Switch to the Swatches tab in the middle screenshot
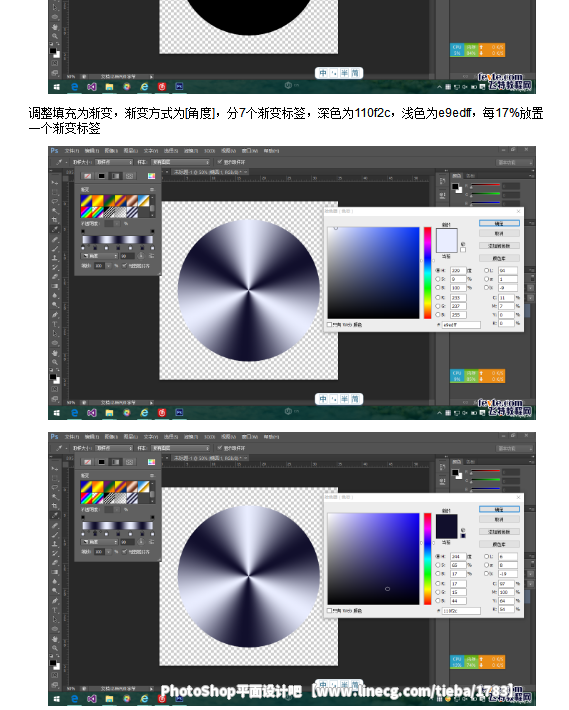This screenshot has height=710, width=569. [471, 176]
